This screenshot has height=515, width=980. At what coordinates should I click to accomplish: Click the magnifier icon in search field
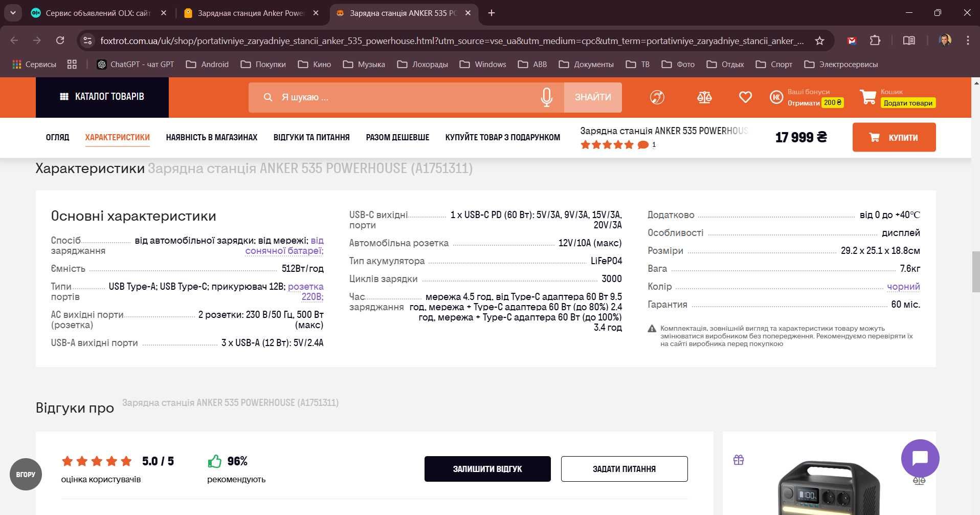click(x=268, y=97)
